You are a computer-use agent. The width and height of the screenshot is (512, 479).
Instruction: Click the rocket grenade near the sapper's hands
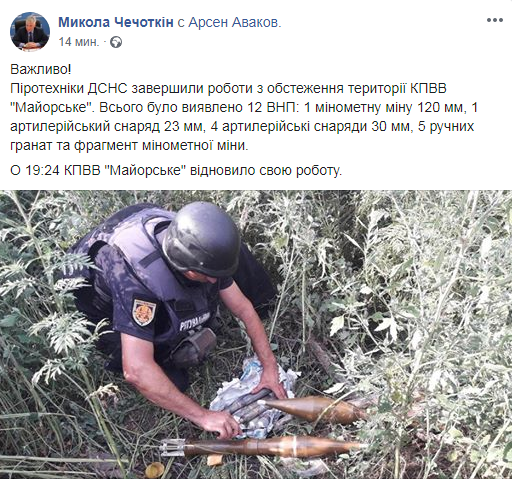313,410
